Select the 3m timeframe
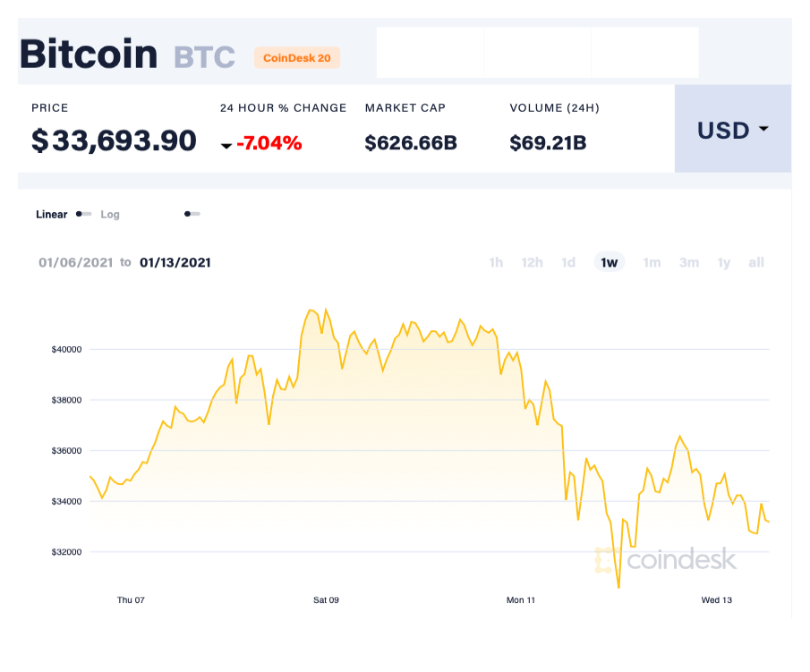This screenshot has height=672, width=810. click(688, 262)
